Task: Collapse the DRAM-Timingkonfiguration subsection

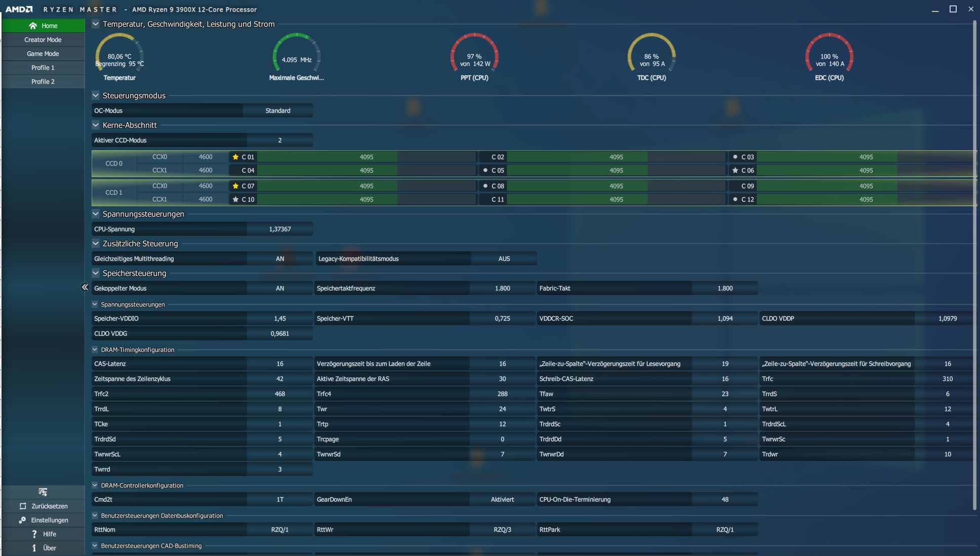Action: [95, 350]
